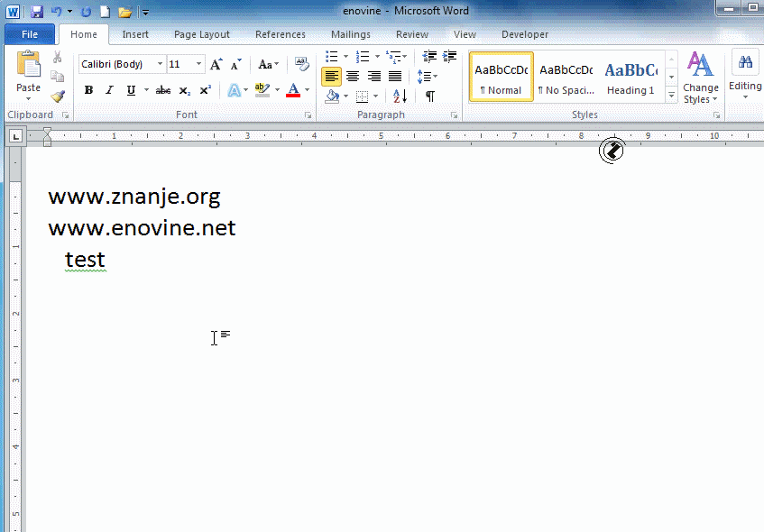Viewport: 764px width, 532px height.
Task: Open the File menu button
Action: click(30, 34)
